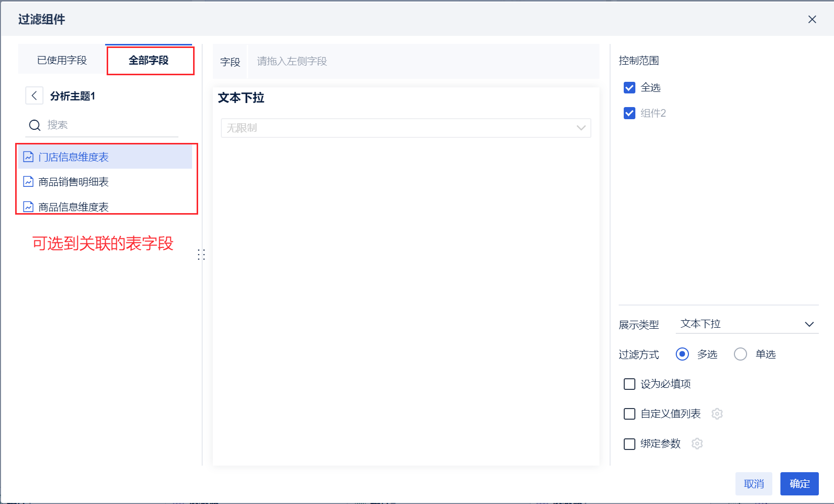Select the 单选 radio option
Viewport: 834px width, 504px height.
pos(740,354)
